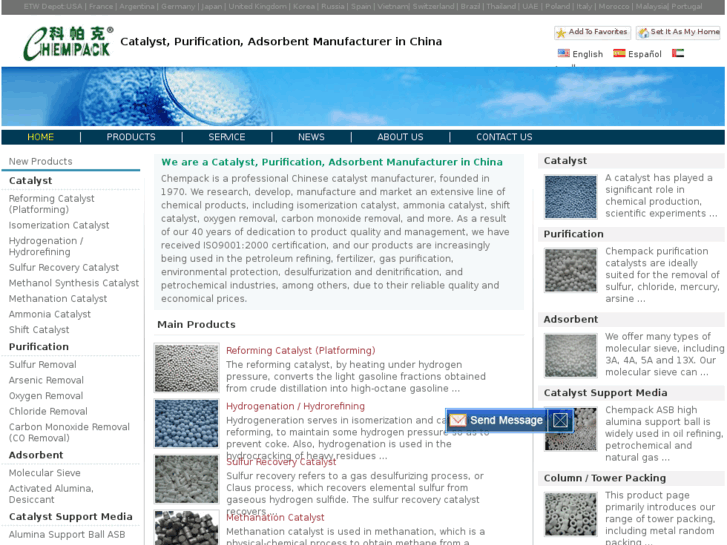The width and height of the screenshot is (727, 545).
Task: Open Carbon Monoxide Removal link
Action: click(x=69, y=432)
